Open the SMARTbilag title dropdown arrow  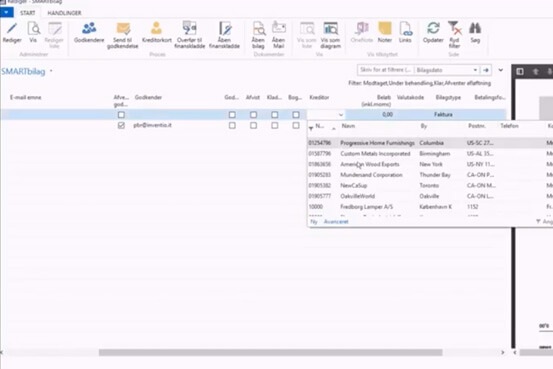[x=51, y=71]
